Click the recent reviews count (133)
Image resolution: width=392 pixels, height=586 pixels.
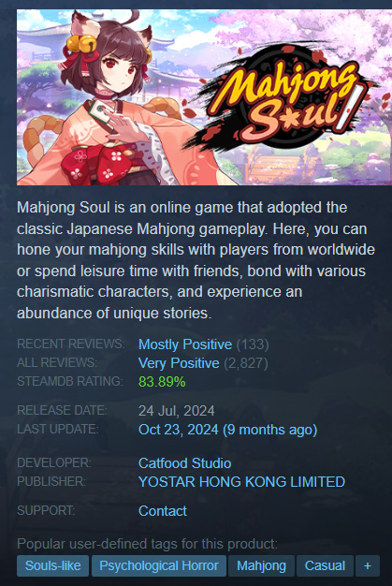(253, 344)
